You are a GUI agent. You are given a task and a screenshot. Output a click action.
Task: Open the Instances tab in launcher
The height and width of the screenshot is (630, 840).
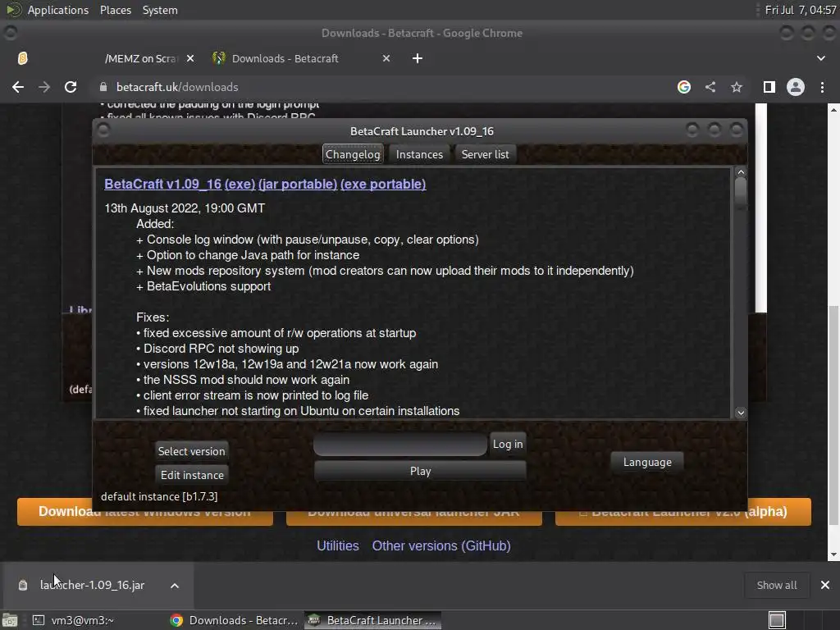(x=419, y=154)
